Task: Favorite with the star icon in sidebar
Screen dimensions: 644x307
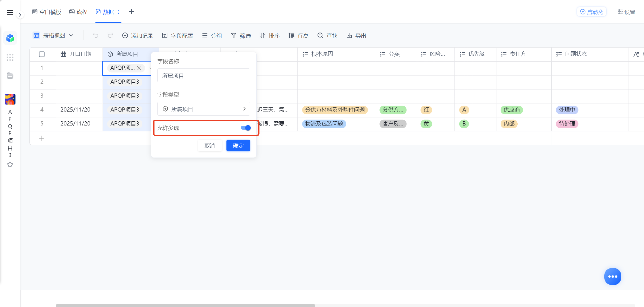Action: pyautogui.click(x=10, y=164)
